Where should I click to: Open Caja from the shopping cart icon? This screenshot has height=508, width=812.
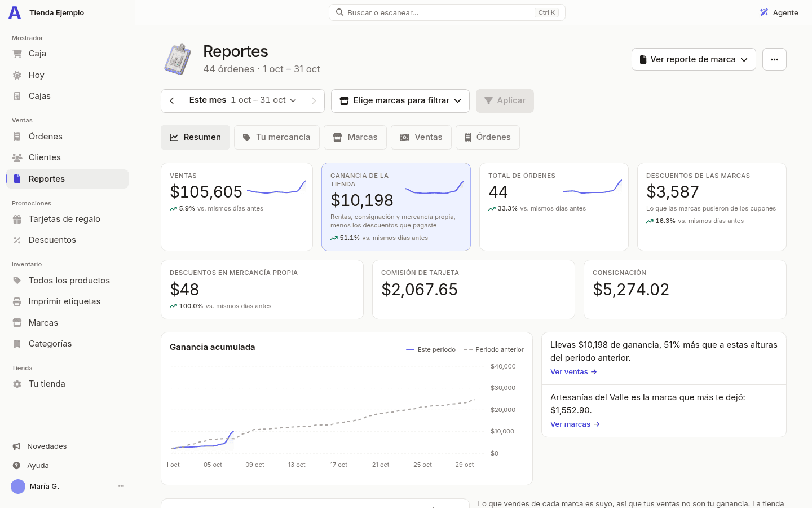[x=17, y=54]
